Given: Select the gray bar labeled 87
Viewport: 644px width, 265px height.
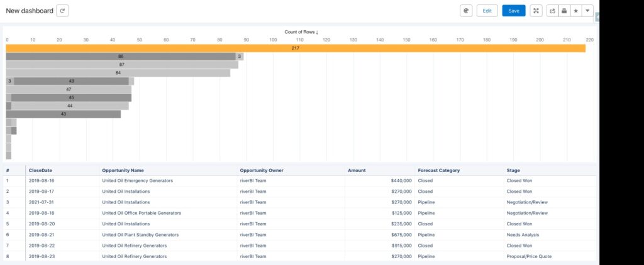Looking at the screenshot, I should click(122, 65).
